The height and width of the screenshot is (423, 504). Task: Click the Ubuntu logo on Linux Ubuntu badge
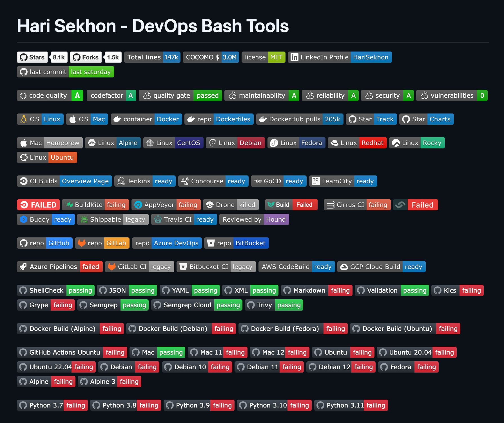[x=24, y=158]
